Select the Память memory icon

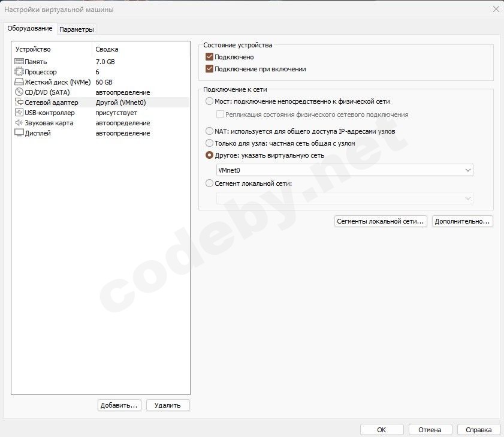[x=19, y=61]
